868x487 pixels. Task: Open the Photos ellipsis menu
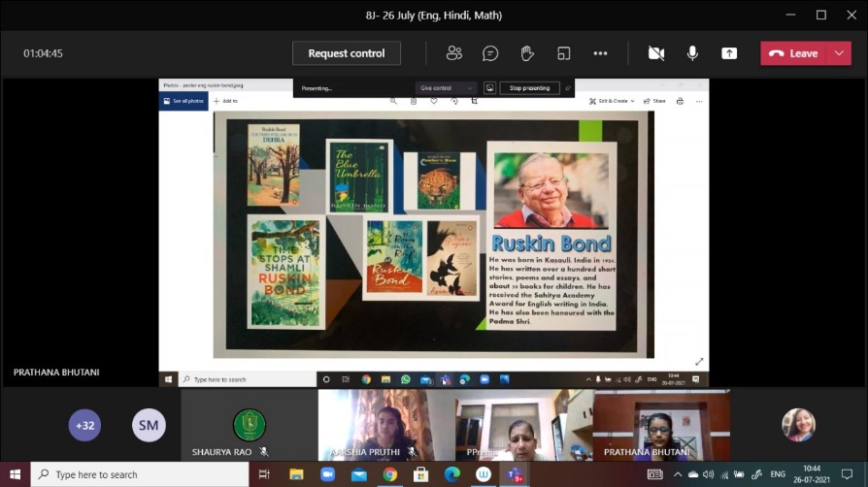click(x=699, y=101)
